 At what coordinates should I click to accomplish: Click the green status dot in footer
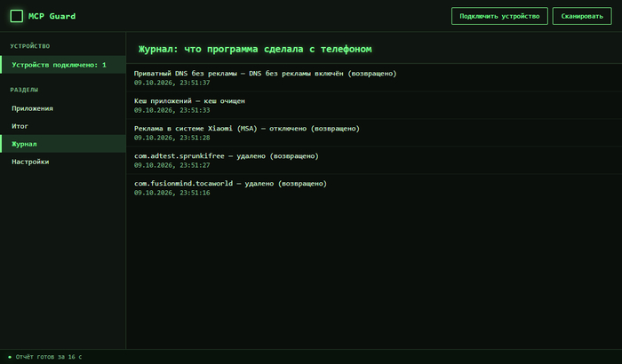[10, 357]
